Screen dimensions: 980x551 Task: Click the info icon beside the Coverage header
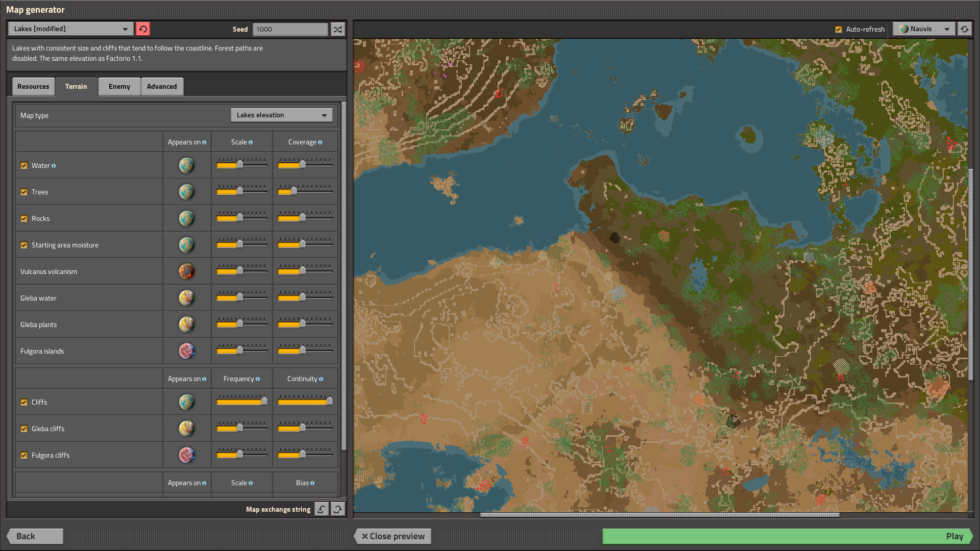coord(320,142)
